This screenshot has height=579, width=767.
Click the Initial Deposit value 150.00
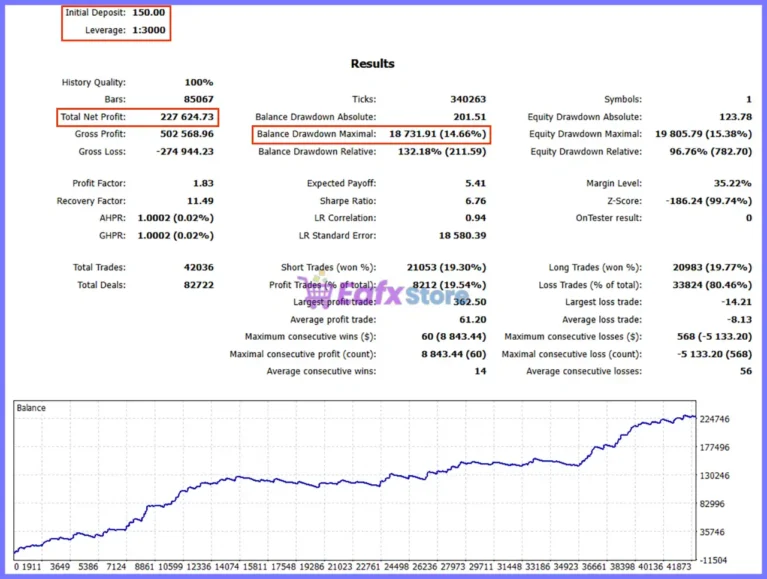(149, 13)
